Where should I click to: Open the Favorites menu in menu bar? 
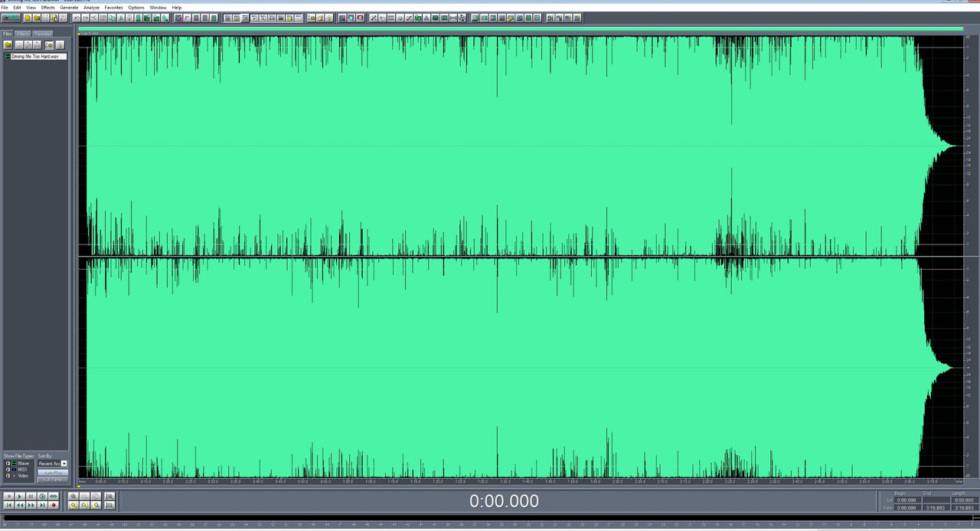114,8
